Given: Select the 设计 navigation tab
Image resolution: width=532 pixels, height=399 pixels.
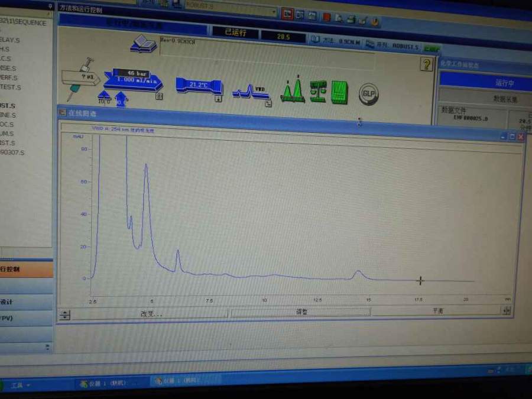Looking at the screenshot, I should click(x=26, y=301).
